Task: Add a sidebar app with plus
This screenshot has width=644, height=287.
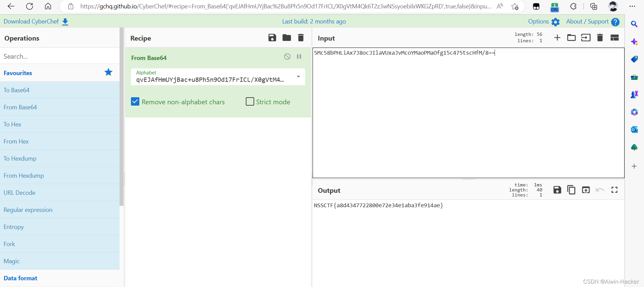Action: click(634, 166)
